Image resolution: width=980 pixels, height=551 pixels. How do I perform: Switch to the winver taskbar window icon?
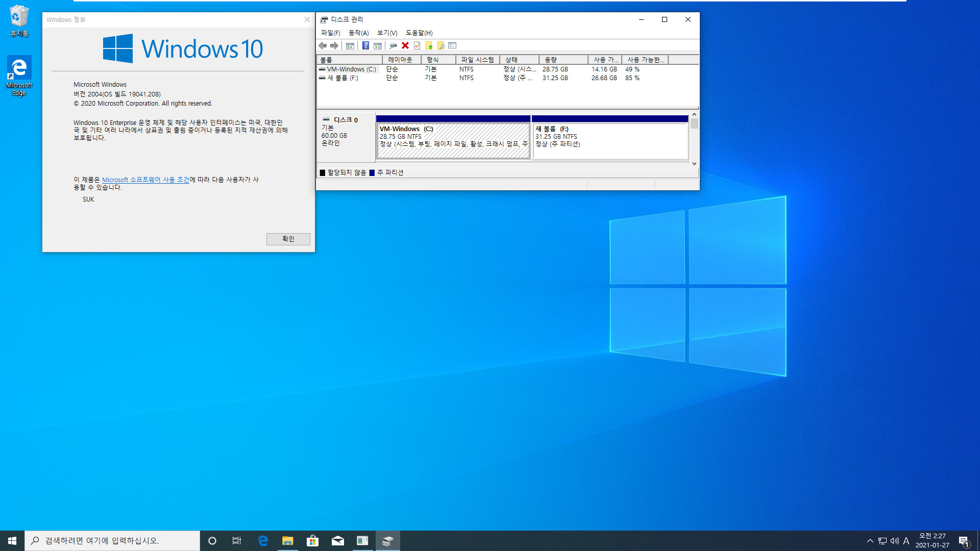362,541
